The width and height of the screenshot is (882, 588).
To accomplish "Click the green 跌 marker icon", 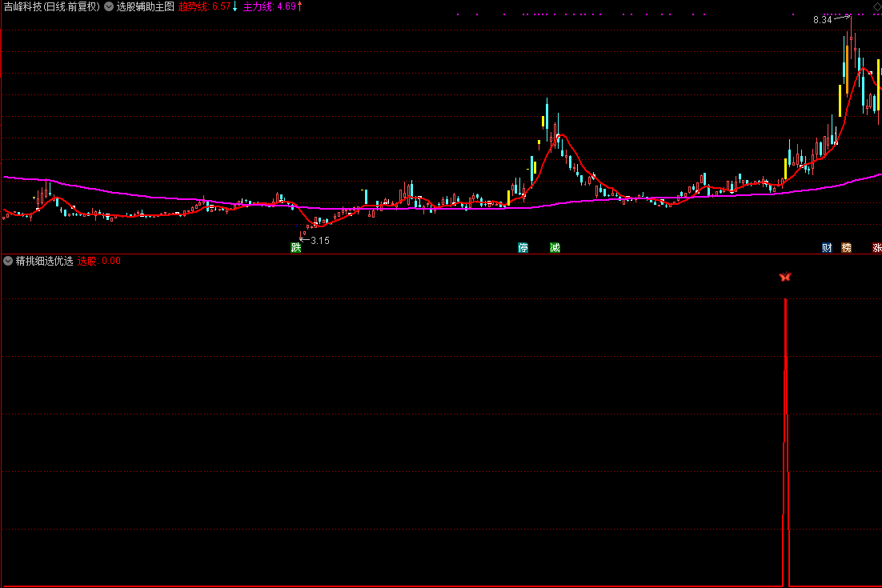I will click(296, 248).
